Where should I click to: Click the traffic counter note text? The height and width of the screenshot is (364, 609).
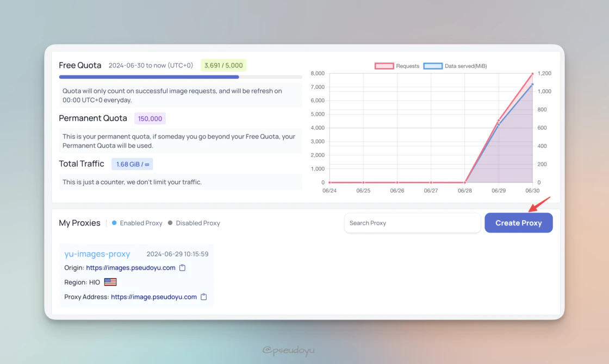(x=132, y=182)
